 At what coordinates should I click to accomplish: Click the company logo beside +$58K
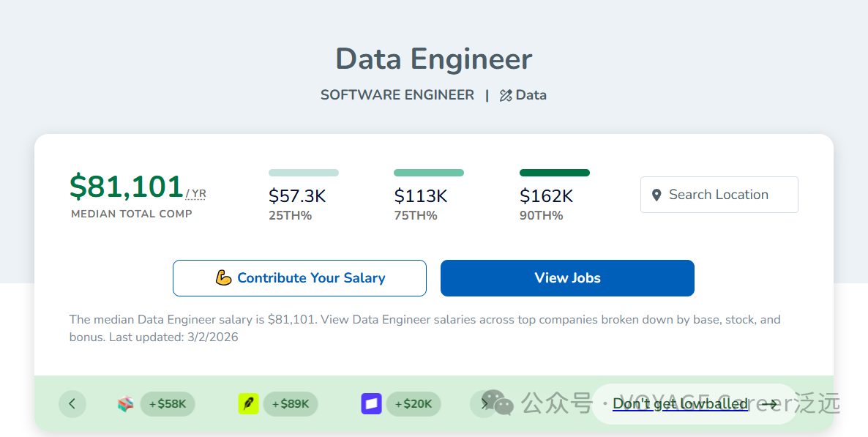(x=126, y=403)
